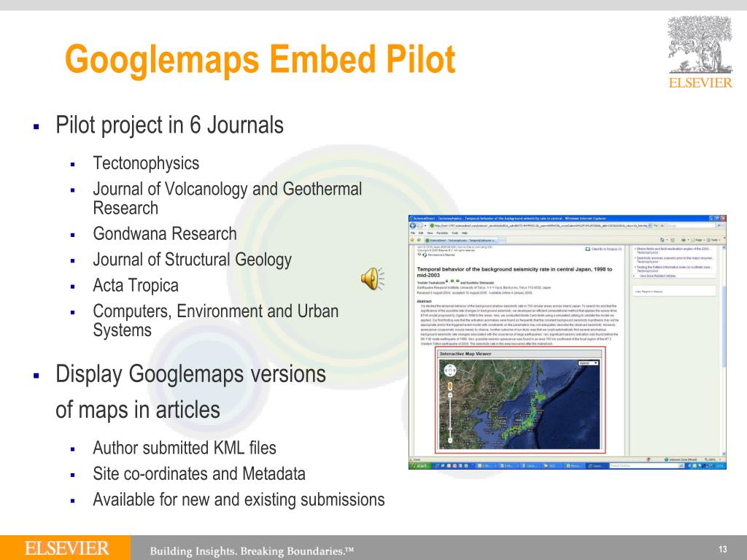The width and height of the screenshot is (747, 560).
Task: Click Site co-ordinates and Metadata bullet
Action: 199,474
